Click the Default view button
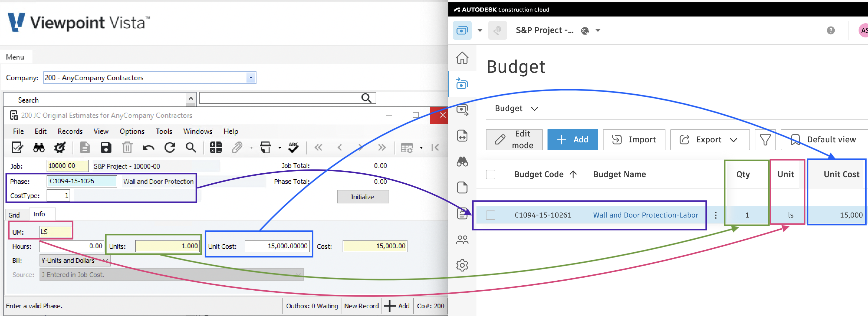 (824, 140)
